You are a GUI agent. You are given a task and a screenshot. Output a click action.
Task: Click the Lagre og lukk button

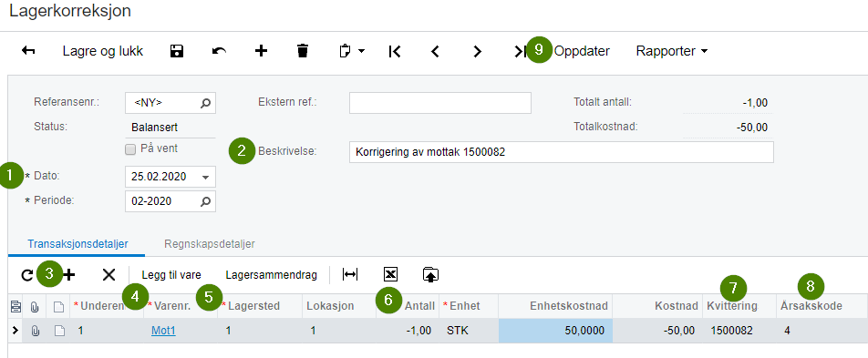pos(103,51)
